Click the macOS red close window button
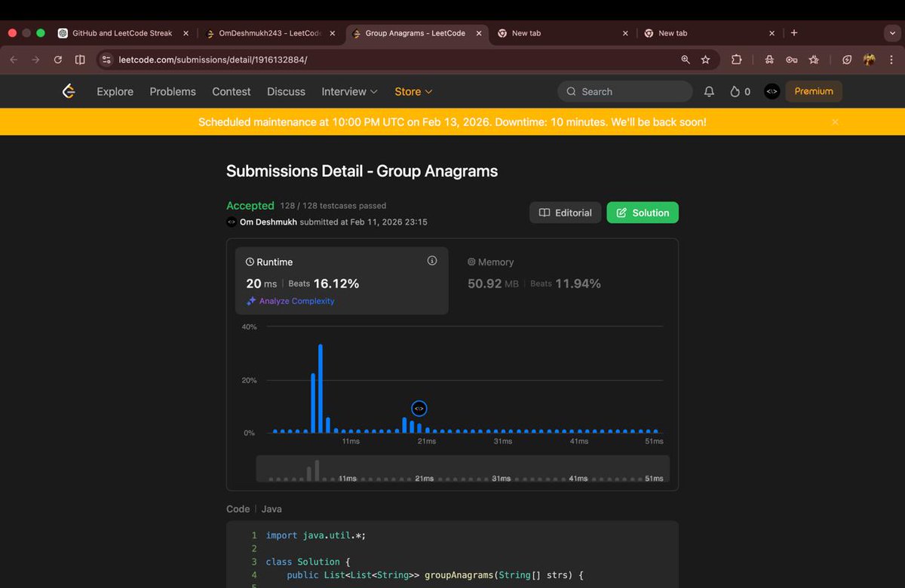905x588 pixels. [x=13, y=33]
